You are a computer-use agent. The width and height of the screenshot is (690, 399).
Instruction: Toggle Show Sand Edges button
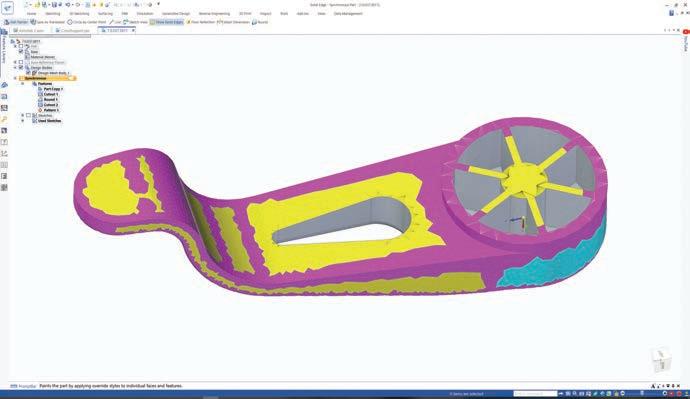coord(166,22)
